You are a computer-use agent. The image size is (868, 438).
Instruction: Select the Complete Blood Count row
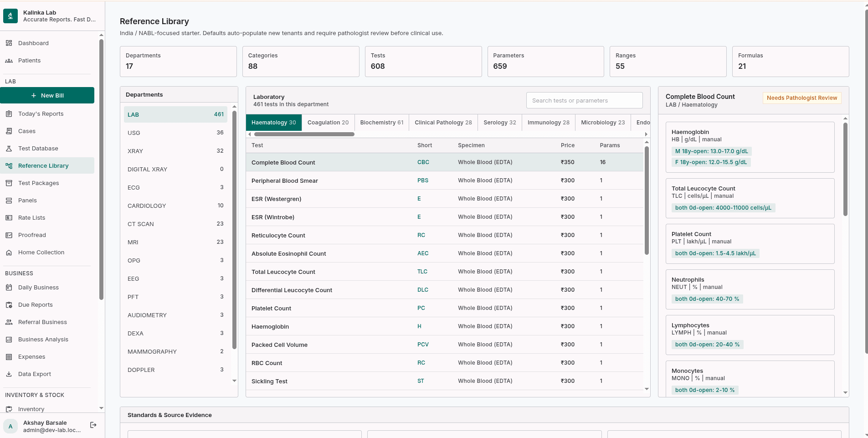tap(445, 162)
